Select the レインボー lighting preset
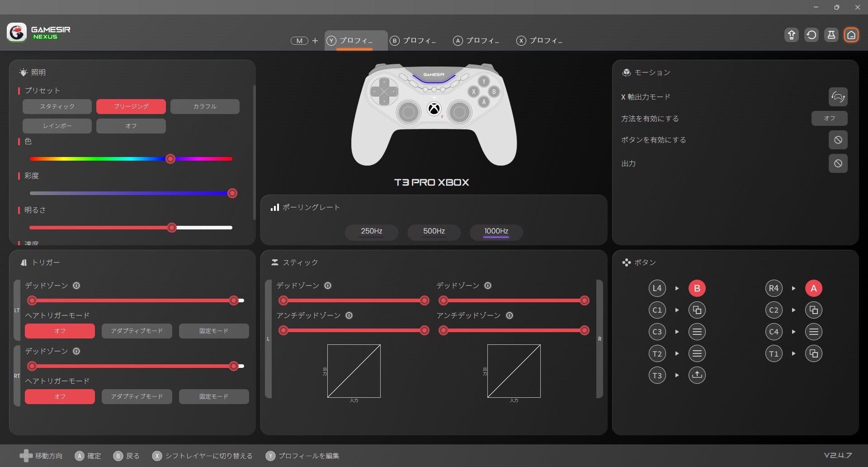 [57, 126]
